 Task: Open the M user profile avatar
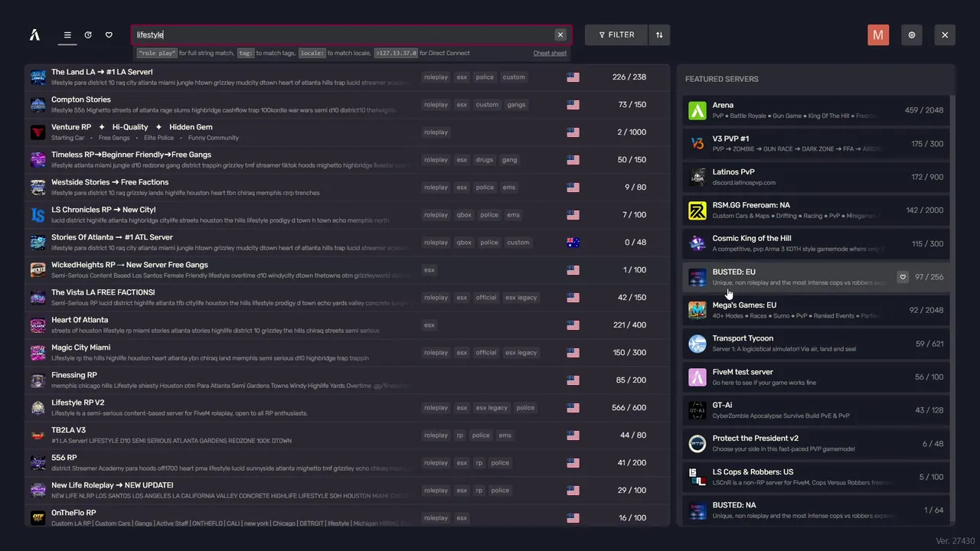878,34
